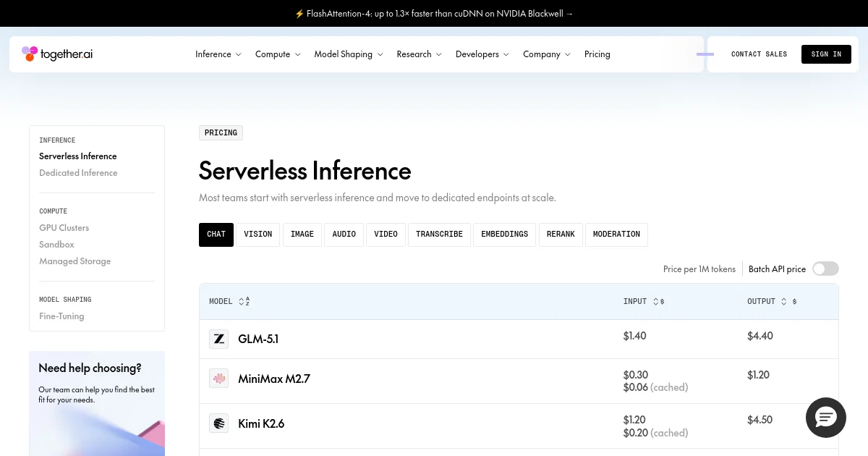
Task: Select the CHAT tab
Action: tap(216, 235)
